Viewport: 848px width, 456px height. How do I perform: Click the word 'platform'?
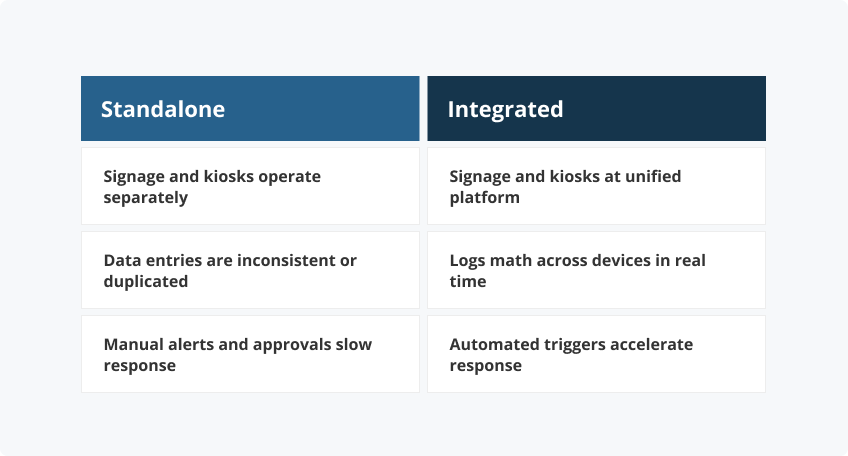tap(484, 197)
